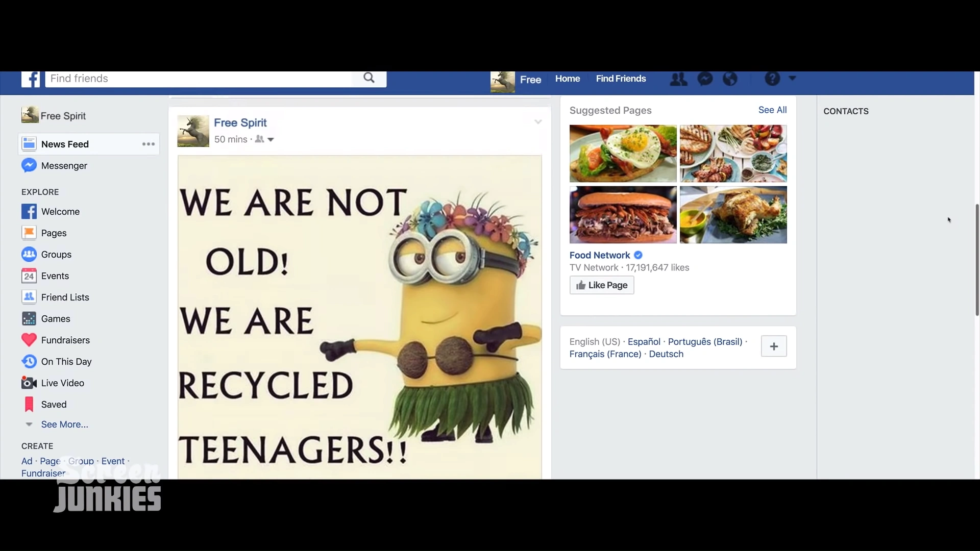Open Live Video from Explore sidebar

62,383
